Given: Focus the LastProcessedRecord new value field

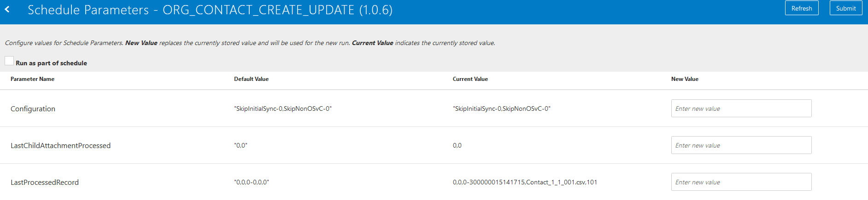Looking at the screenshot, I should [x=741, y=182].
